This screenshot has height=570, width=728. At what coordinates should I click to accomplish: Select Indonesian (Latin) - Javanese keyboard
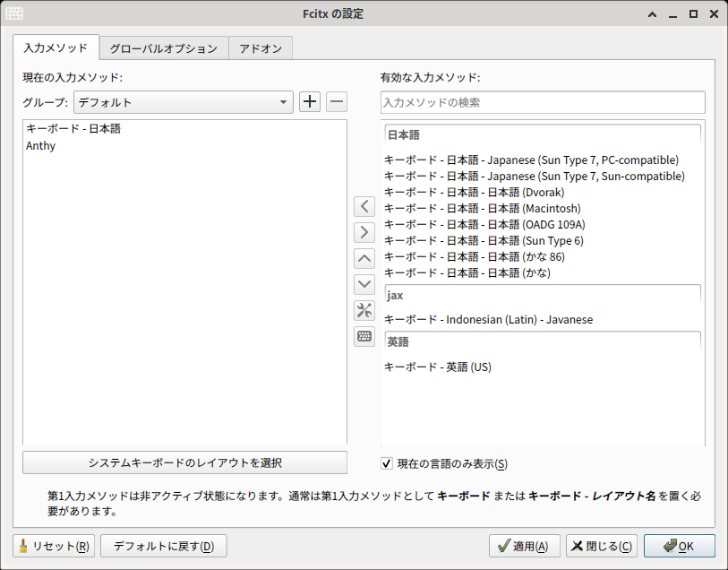[543, 320]
